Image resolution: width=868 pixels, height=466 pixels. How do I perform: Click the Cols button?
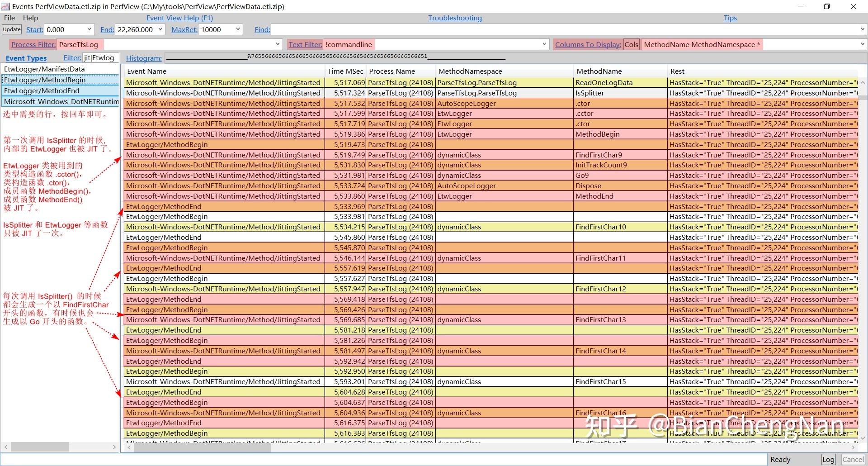[x=631, y=44]
